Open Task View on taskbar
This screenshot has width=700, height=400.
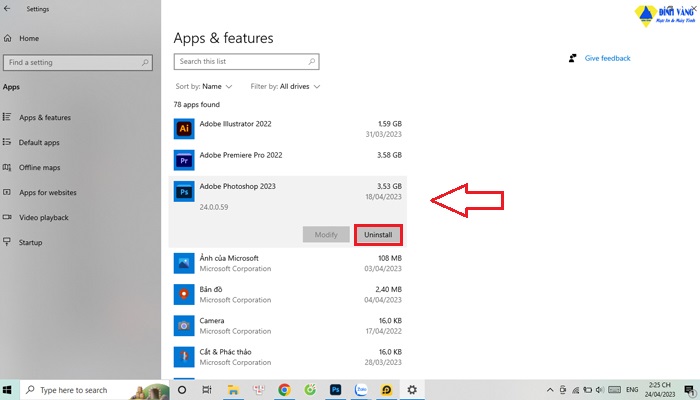tap(207, 390)
